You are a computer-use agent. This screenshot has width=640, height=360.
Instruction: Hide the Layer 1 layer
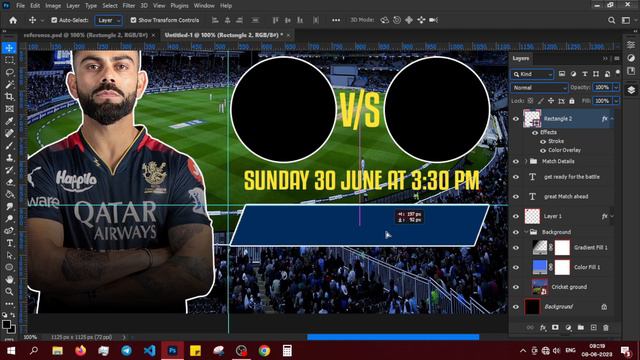[516, 216]
